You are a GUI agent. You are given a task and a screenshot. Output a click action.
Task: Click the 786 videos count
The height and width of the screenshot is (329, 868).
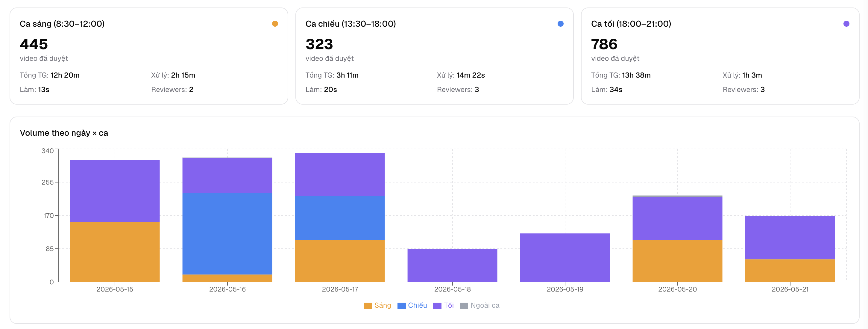604,44
